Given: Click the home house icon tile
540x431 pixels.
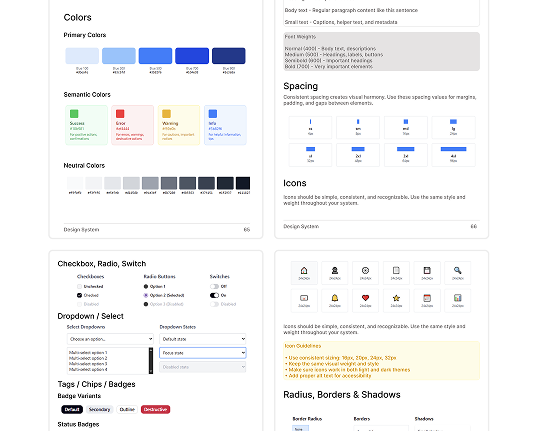Looking at the screenshot, I should (x=304, y=273).
